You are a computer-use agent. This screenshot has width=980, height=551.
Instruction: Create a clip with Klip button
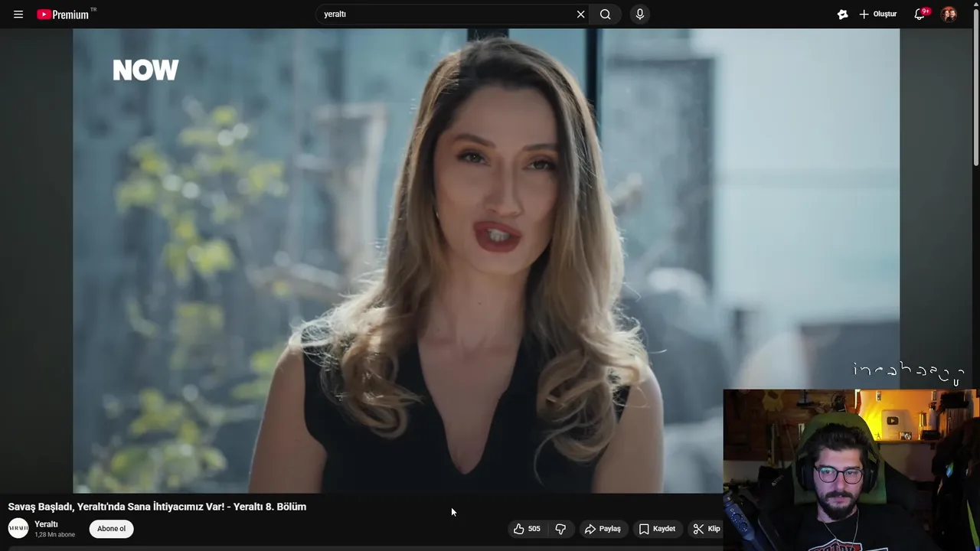[x=707, y=529]
